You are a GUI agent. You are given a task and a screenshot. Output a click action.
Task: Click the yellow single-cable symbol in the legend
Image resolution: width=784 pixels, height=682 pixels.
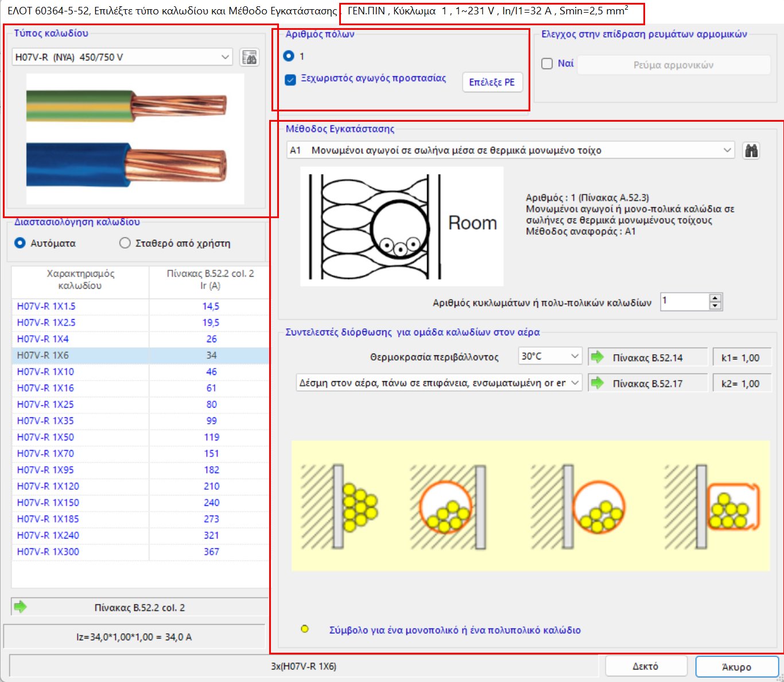[304, 629]
